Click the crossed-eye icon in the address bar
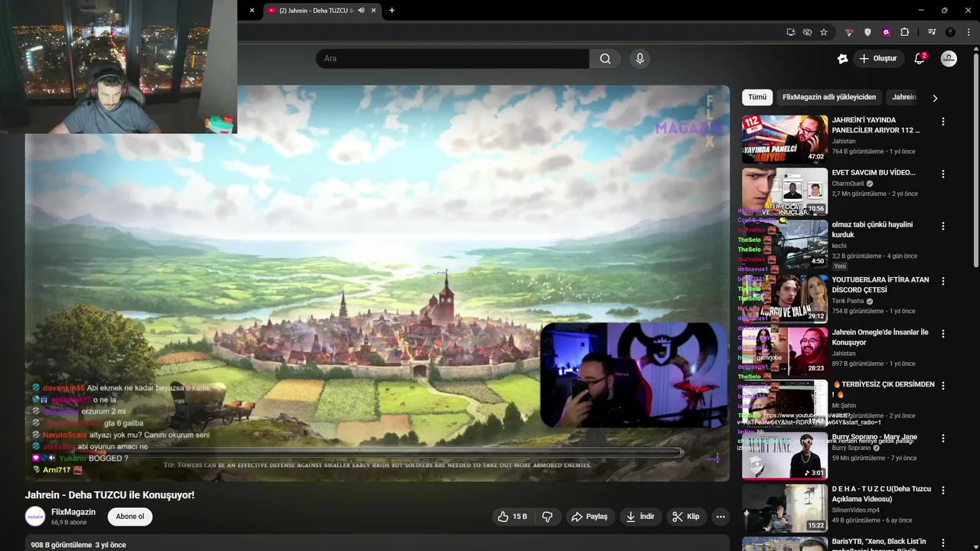Screen dimensions: 980x551 click(x=807, y=32)
